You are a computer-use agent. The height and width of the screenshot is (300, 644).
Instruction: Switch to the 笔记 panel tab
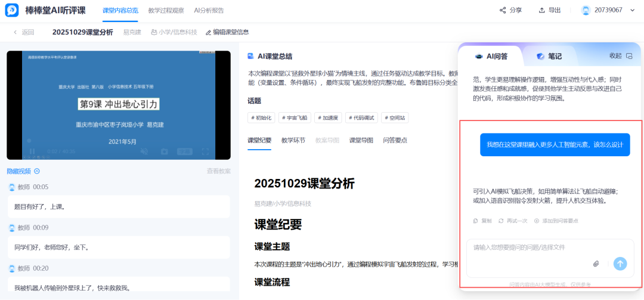549,56
